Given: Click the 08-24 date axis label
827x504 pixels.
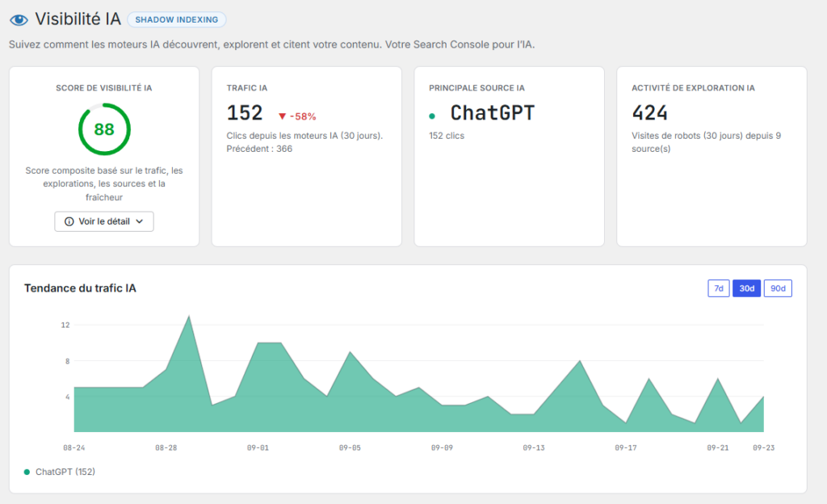Looking at the screenshot, I should [73, 447].
